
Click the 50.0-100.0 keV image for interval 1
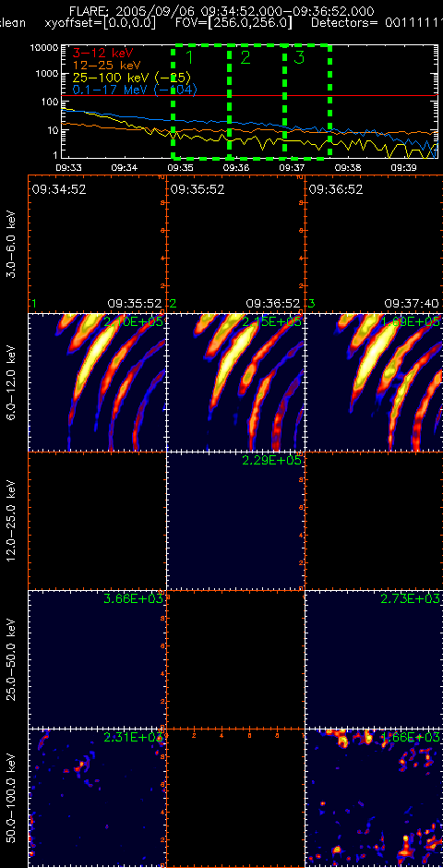point(97,798)
